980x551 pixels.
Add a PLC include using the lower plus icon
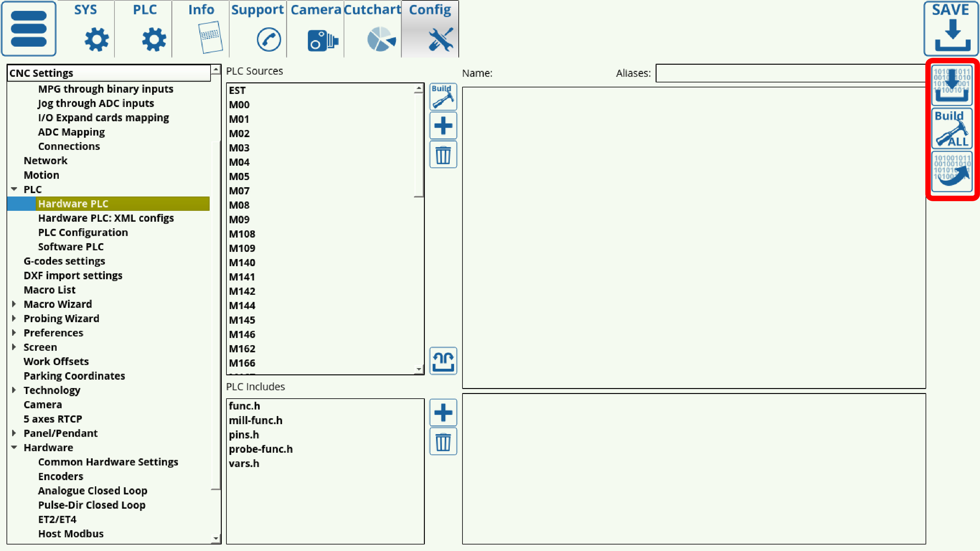[443, 413]
